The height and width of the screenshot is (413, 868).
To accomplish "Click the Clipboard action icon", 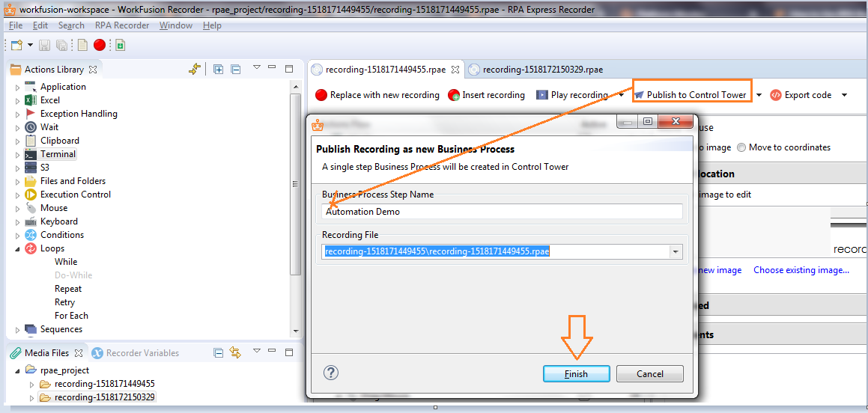I will [x=31, y=141].
